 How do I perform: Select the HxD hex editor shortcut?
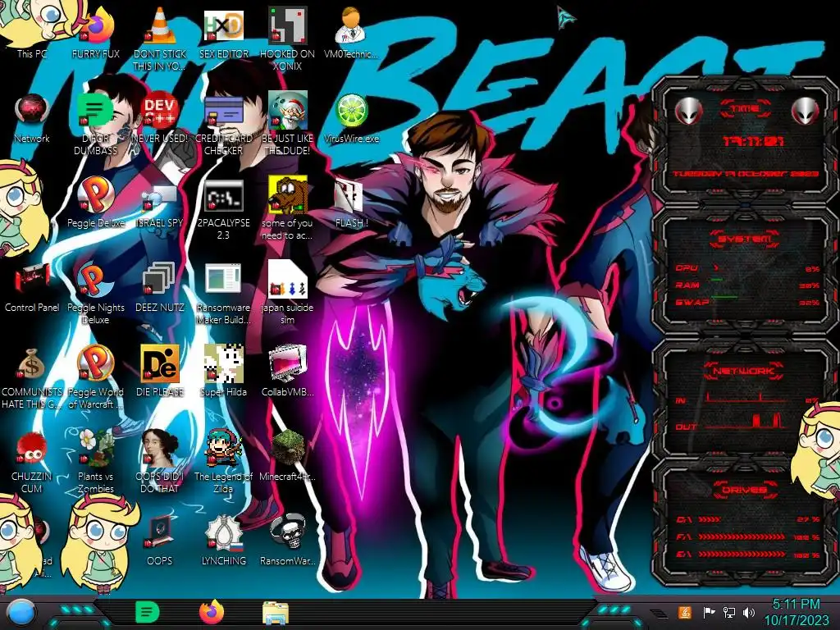223,32
